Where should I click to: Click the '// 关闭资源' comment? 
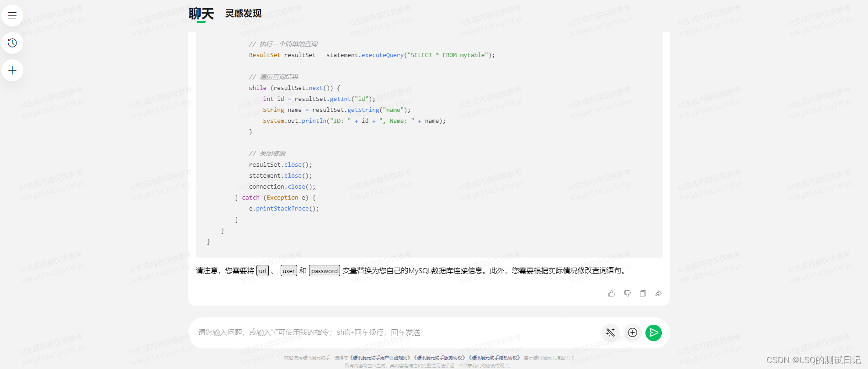(x=267, y=154)
